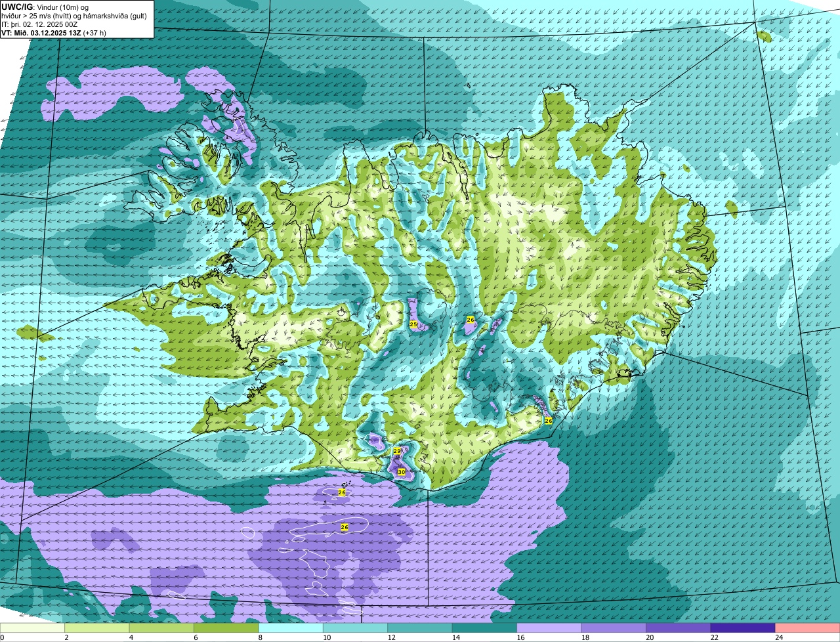Screen dimensions: 840x642
Task: Click the light yellow-green 2–4 m/s legend swatch
Action: tap(97, 628)
